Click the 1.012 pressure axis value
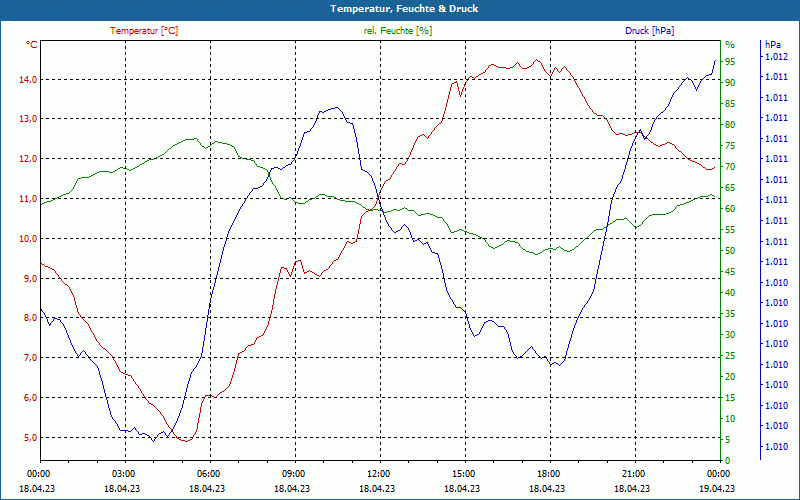 coord(776,57)
